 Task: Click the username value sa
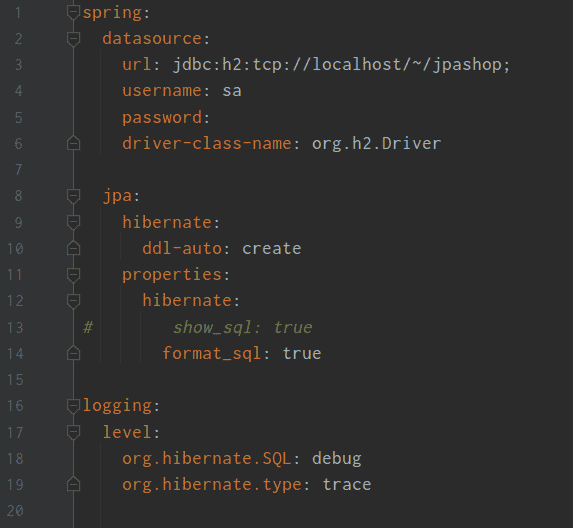coord(232,91)
